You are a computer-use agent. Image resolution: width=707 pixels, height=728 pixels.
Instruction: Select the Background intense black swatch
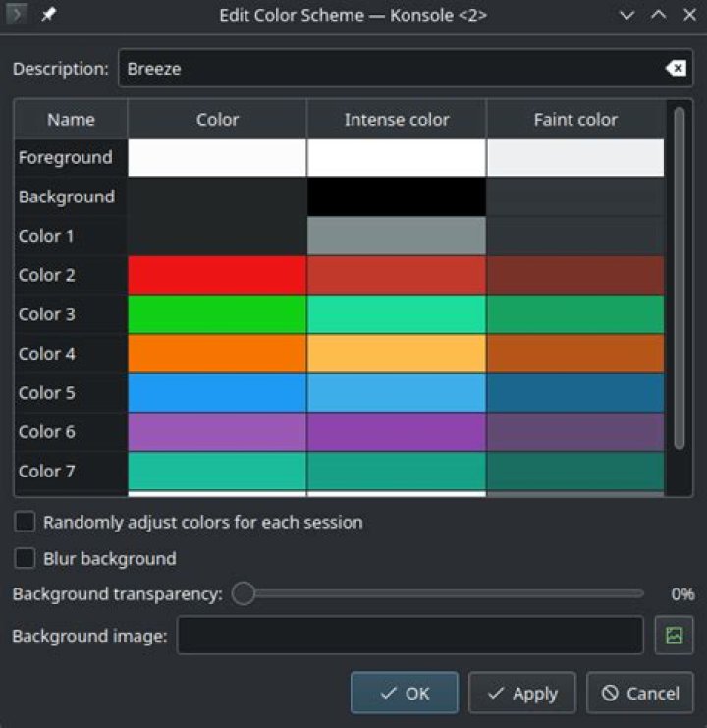397,196
